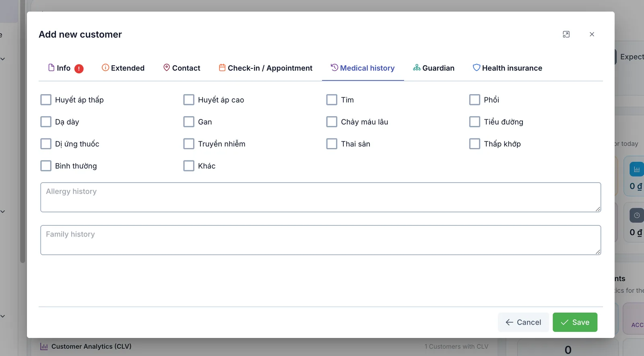Viewport: 644px width, 356px height.
Task: Check the Dị ứng thuốc box
Action: (x=46, y=144)
